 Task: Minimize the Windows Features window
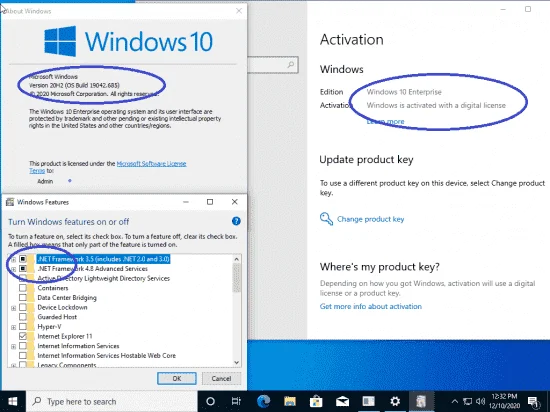coord(186,202)
